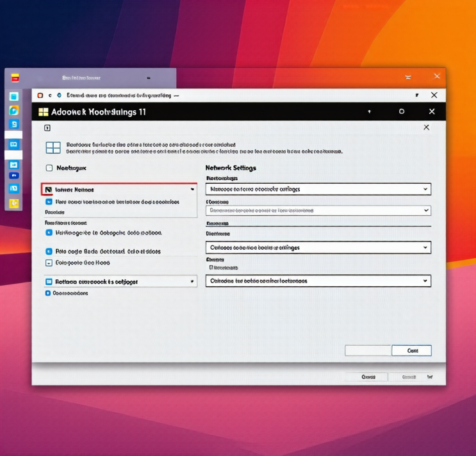Click the circle icon in the black title bar
This screenshot has width=476, height=456.
tap(401, 111)
